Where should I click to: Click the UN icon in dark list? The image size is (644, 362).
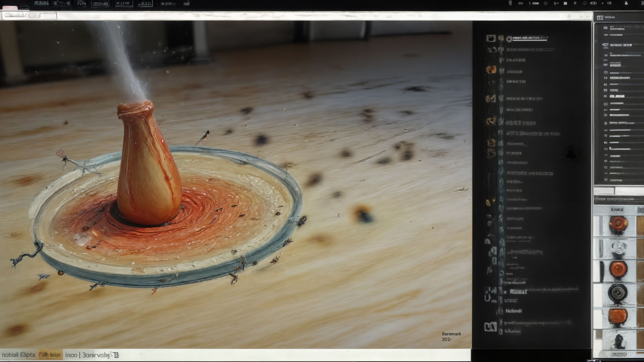tap(490, 327)
